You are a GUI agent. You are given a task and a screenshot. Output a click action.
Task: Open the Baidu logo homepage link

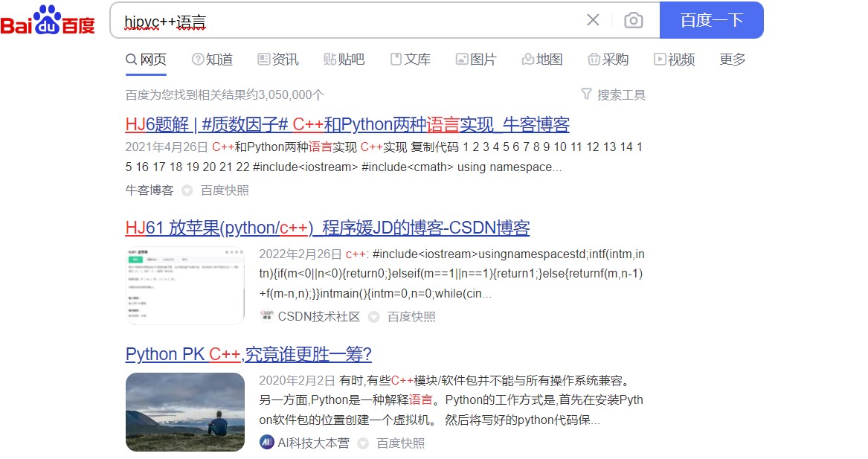(x=48, y=21)
